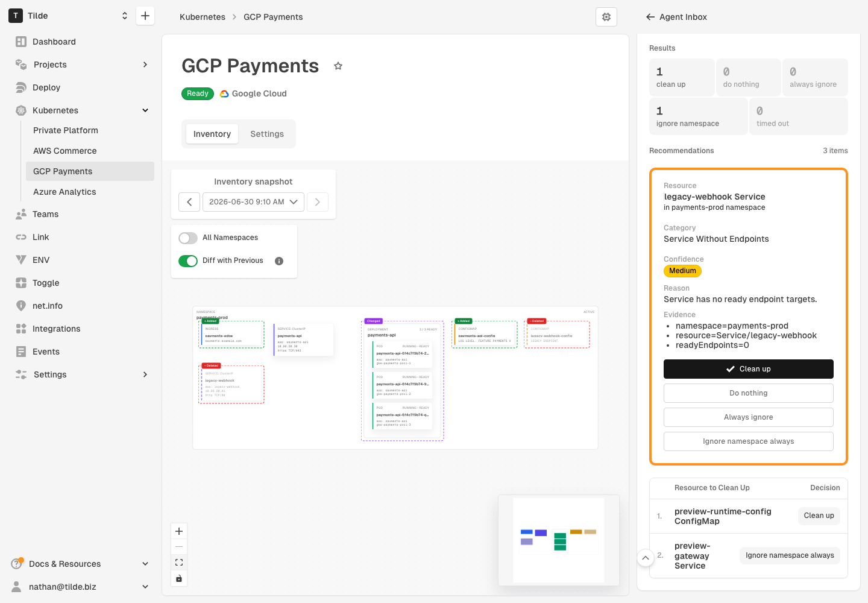Click the Teams people icon
Viewport: 868px width, 603px height.
[x=21, y=214]
